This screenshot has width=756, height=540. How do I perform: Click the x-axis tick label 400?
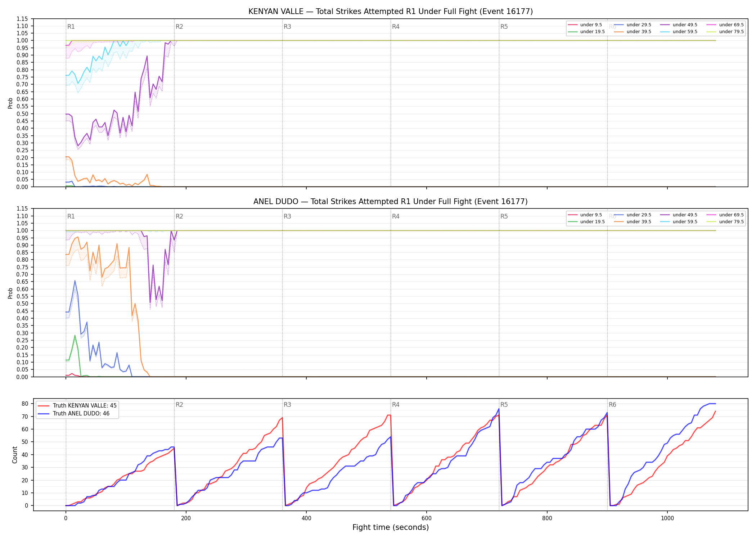(x=306, y=518)
